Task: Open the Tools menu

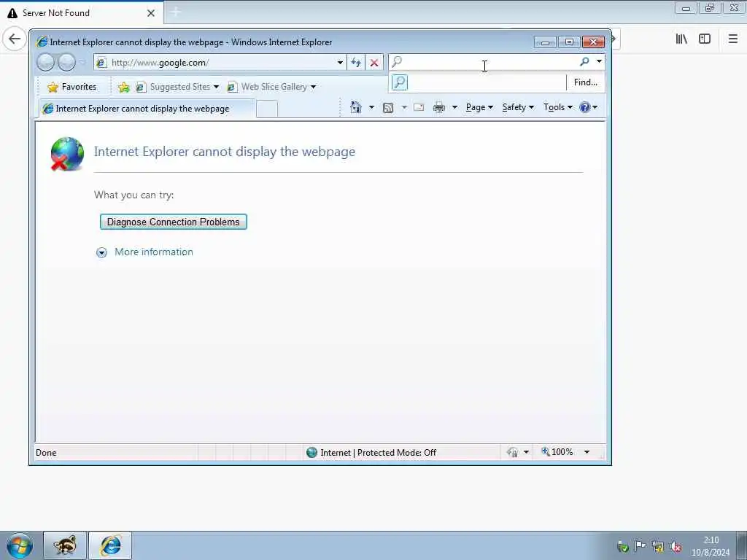Action: coord(558,107)
